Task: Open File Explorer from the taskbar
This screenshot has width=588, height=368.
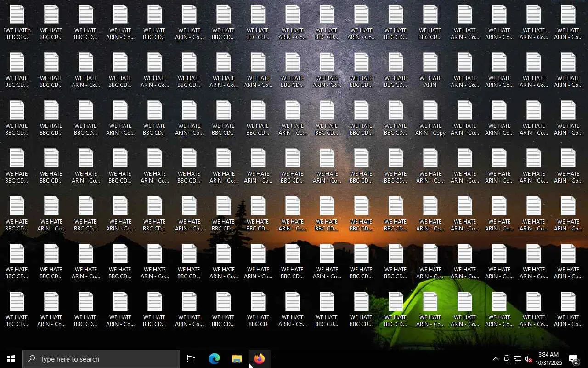Action: (x=237, y=359)
